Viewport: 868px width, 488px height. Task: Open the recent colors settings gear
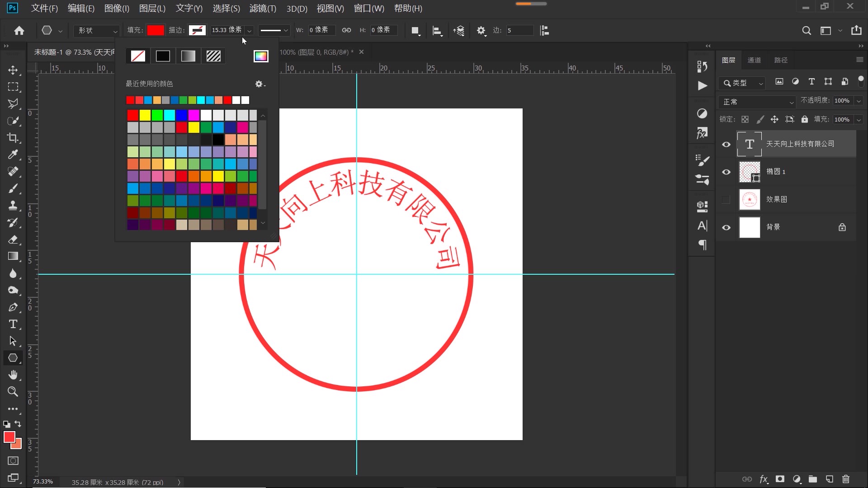coord(258,84)
